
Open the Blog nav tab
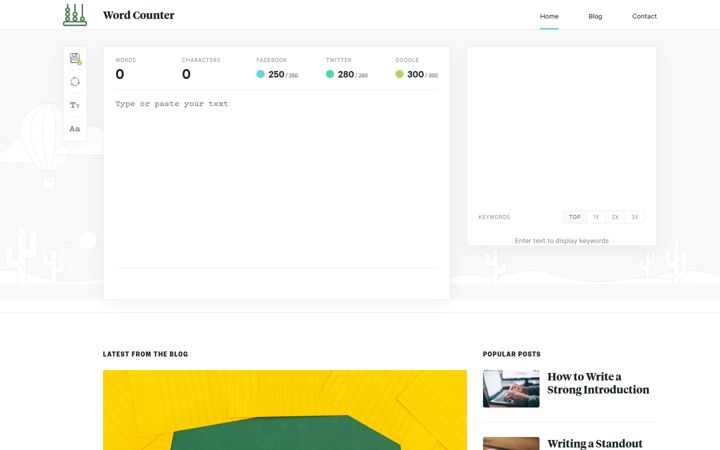pyautogui.click(x=595, y=16)
